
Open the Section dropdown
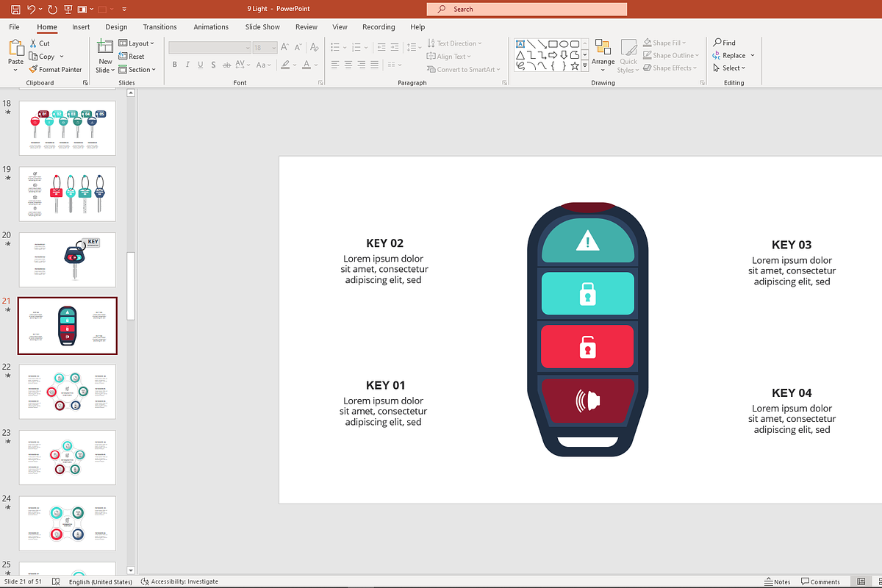[137, 70]
